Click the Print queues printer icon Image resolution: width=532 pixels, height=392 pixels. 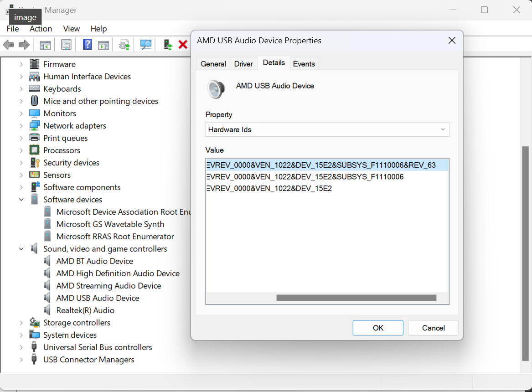(x=34, y=138)
